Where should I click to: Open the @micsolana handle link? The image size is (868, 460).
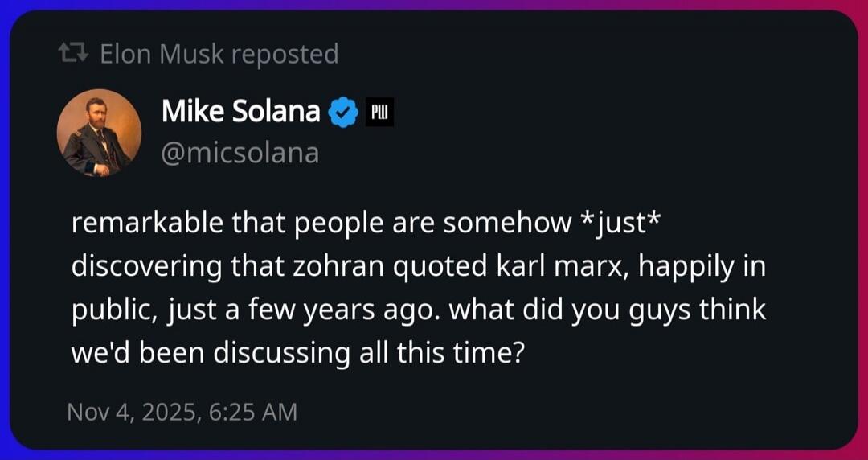coord(240,152)
